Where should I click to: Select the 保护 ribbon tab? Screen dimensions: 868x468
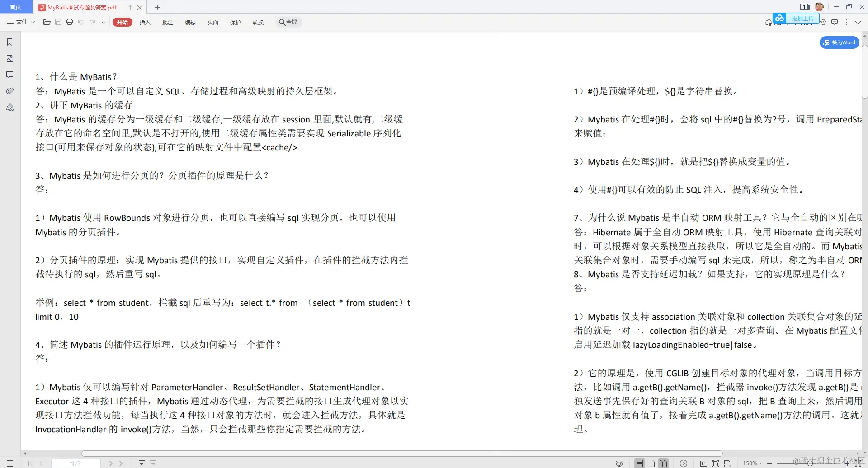(x=235, y=22)
